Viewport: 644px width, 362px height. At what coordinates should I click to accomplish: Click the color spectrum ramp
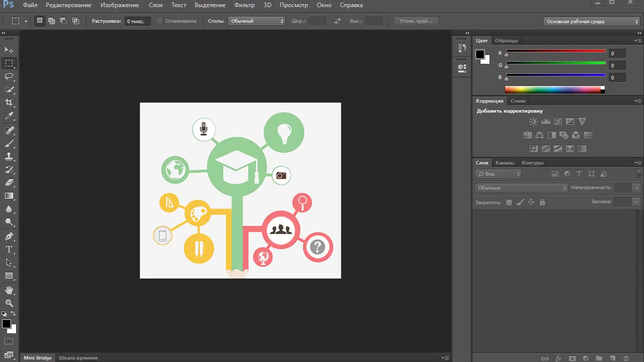click(552, 89)
